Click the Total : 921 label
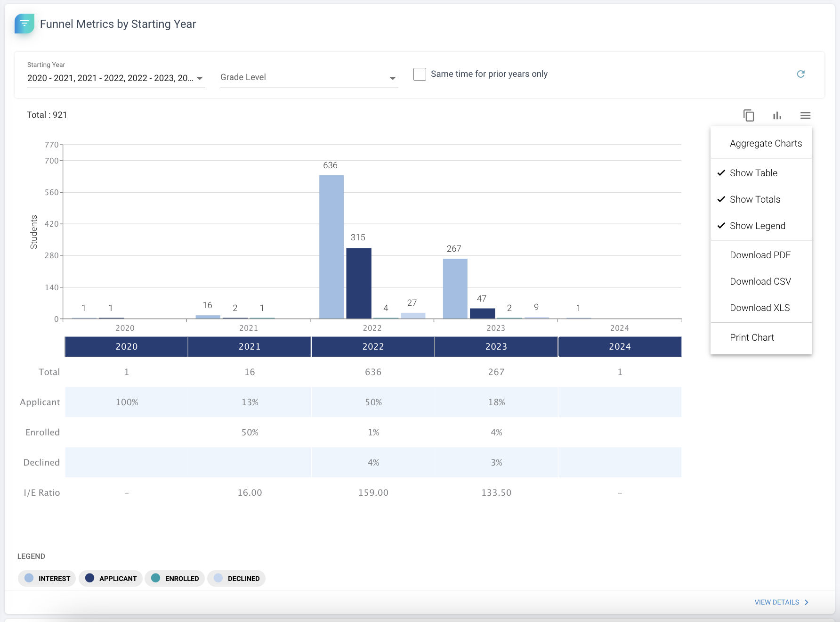Screen dimensions: 840x622 [47, 115]
